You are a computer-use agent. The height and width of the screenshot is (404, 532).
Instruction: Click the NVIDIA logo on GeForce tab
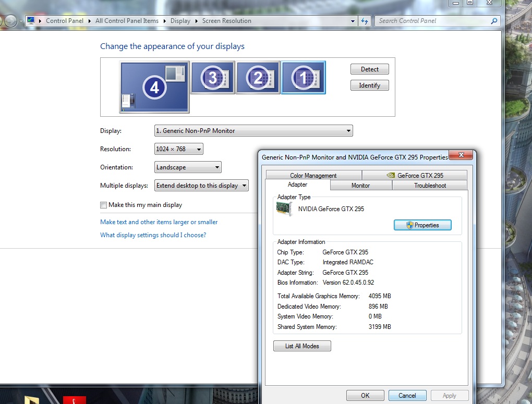pyautogui.click(x=391, y=175)
